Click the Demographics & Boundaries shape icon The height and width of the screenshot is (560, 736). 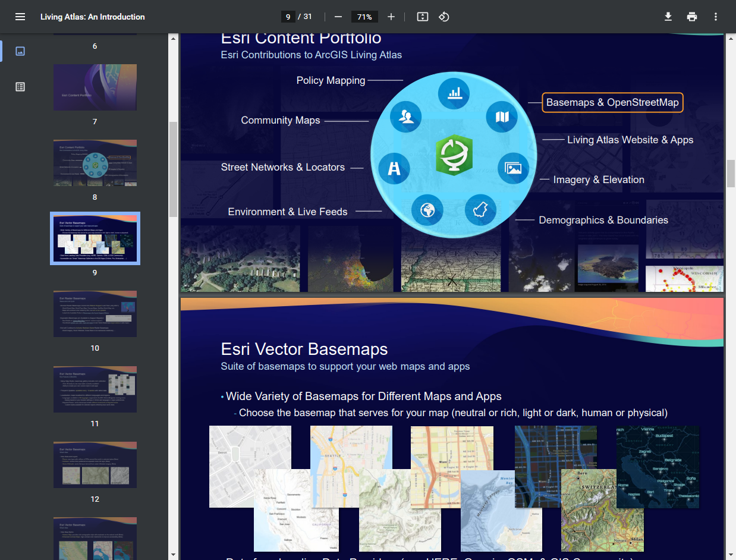click(x=480, y=210)
